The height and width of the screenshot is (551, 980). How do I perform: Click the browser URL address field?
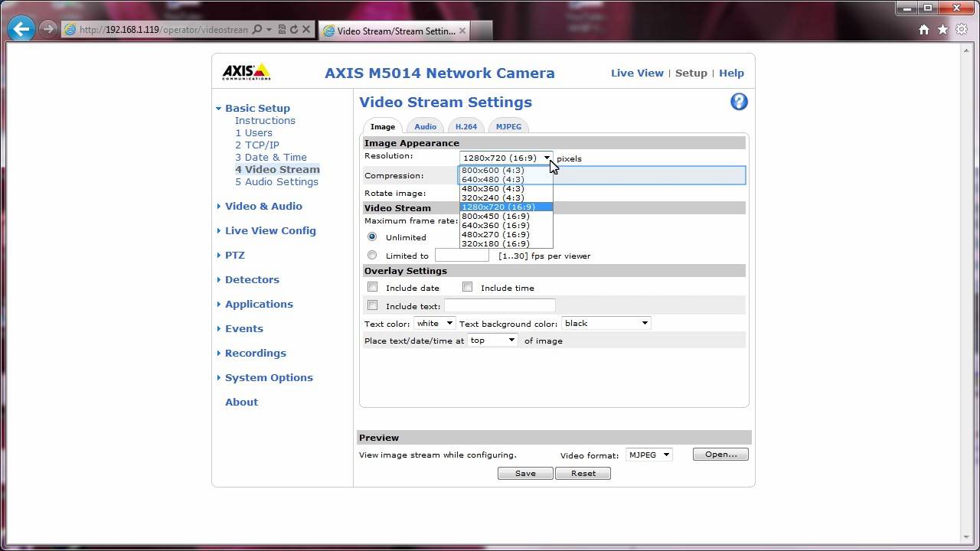(164, 30)
